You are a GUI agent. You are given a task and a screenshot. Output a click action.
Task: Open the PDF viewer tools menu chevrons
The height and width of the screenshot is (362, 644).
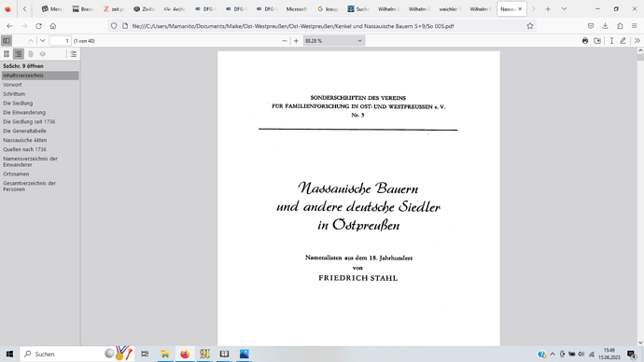coord(637,41)
